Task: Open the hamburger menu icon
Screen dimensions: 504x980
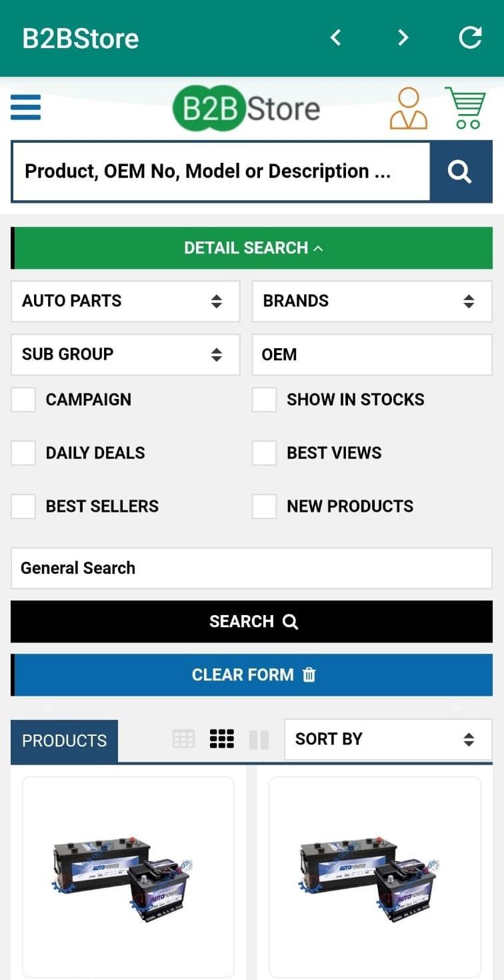Action: click(x=25, y=107)
